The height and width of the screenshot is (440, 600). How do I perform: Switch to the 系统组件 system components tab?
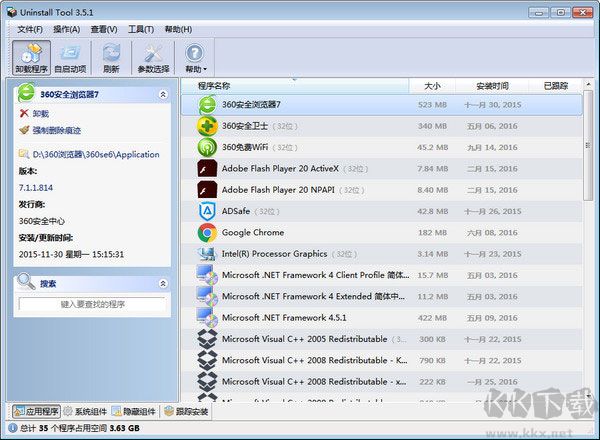point(85,412)
